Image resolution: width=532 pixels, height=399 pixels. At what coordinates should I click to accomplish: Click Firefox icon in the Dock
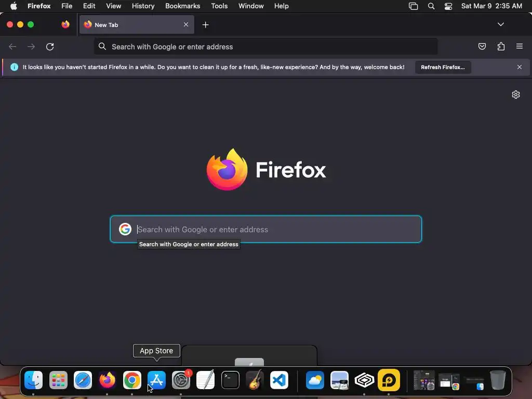107,380
